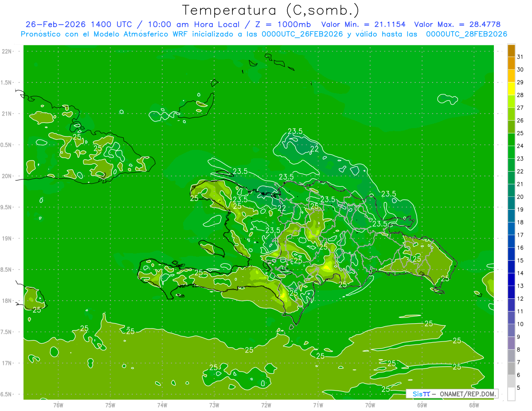Viewport: 532px width, 411px height.
Task: Click the '17N' latitude label
Action: coord(7,363)
